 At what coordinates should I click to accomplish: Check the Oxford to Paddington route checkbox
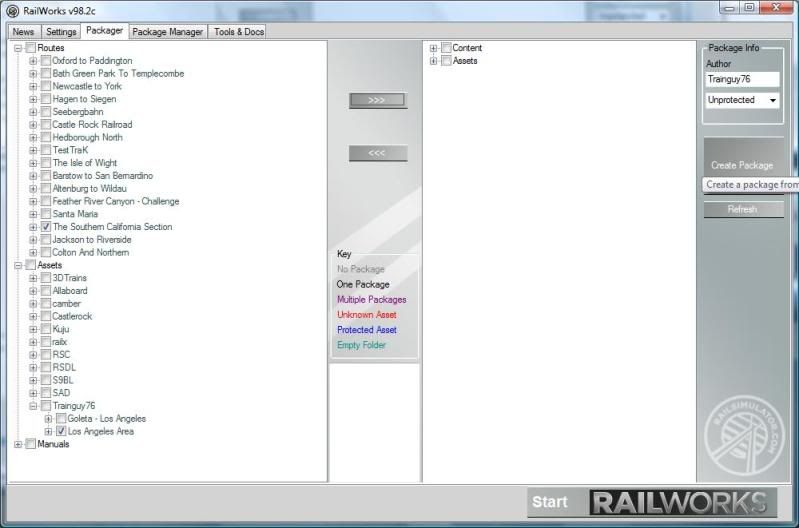46,61
